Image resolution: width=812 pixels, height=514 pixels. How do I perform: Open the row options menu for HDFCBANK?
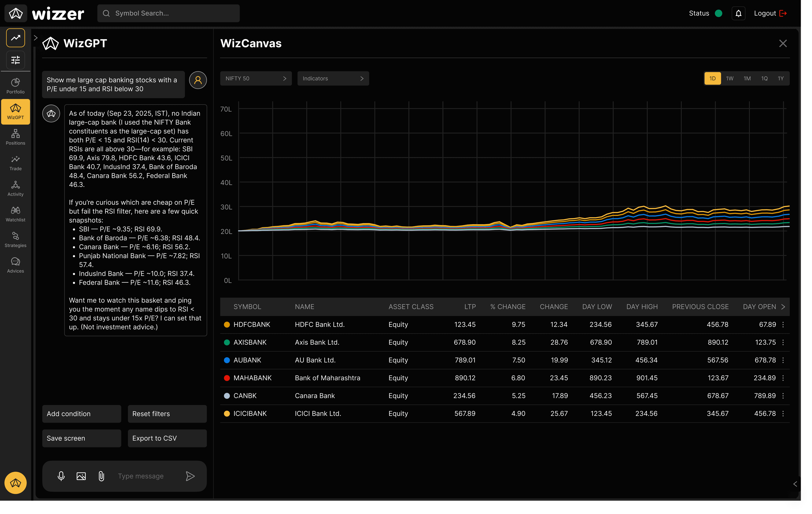pos(783,324)
